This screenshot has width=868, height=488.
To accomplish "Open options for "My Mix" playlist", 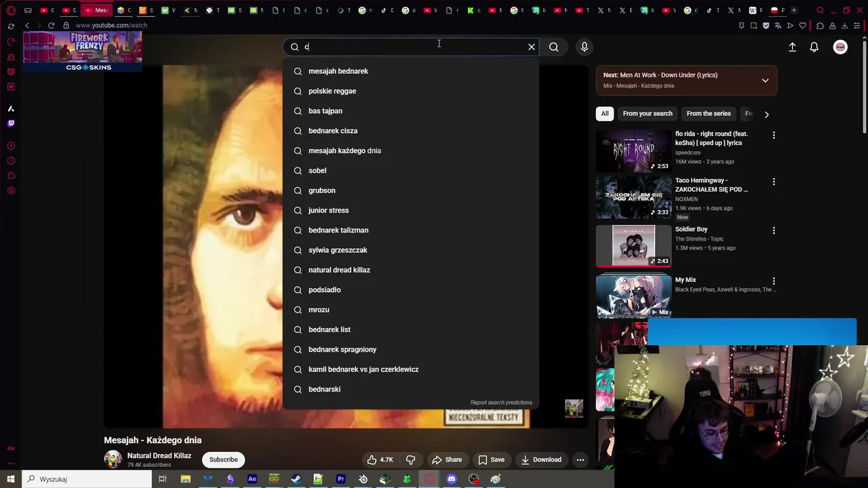I will click(x=774, y=281).
